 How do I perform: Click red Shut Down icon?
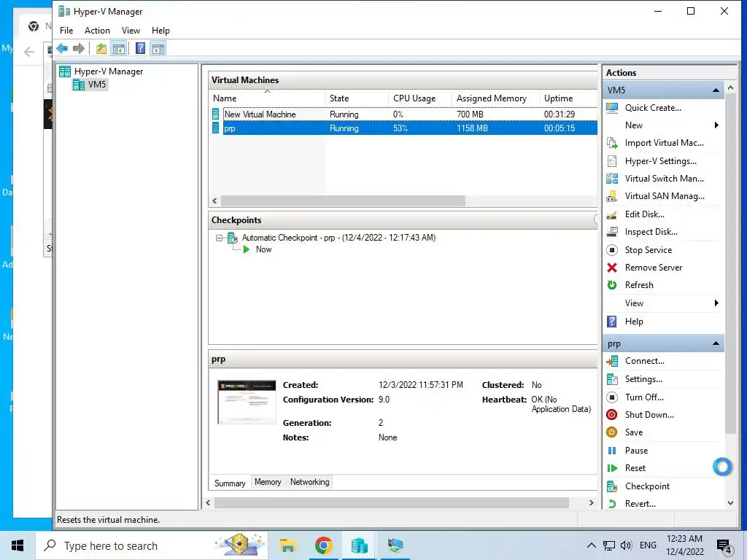pos(612,415)
